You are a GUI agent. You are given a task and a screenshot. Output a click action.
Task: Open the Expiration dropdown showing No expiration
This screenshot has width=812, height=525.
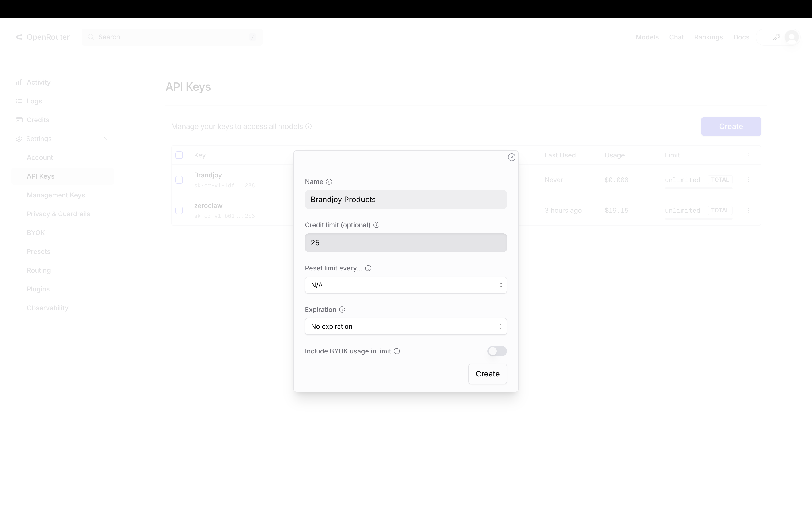(x=405, y=326)
